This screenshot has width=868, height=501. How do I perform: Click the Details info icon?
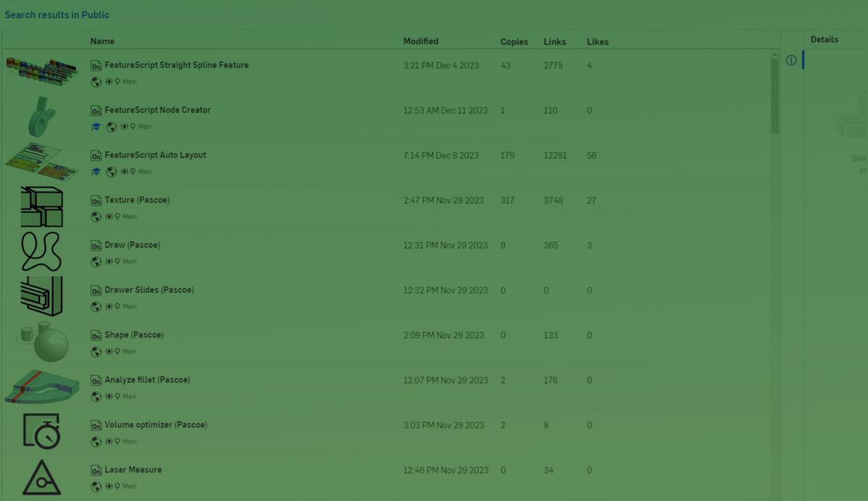791,61
